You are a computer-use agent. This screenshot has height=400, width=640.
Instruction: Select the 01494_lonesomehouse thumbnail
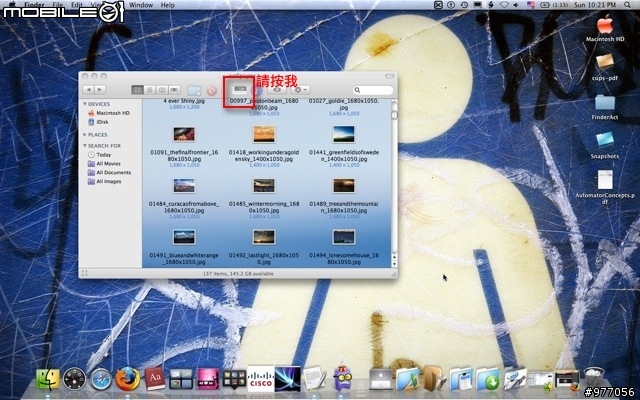344,237
